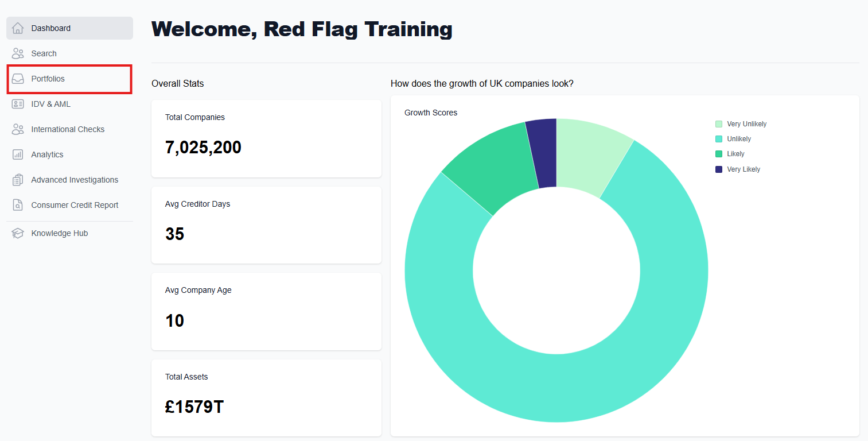The height and width of the screenshot is (441, 868).
Task: Click the Very Likely legend color swatch
Action: [x=719, y=169]
